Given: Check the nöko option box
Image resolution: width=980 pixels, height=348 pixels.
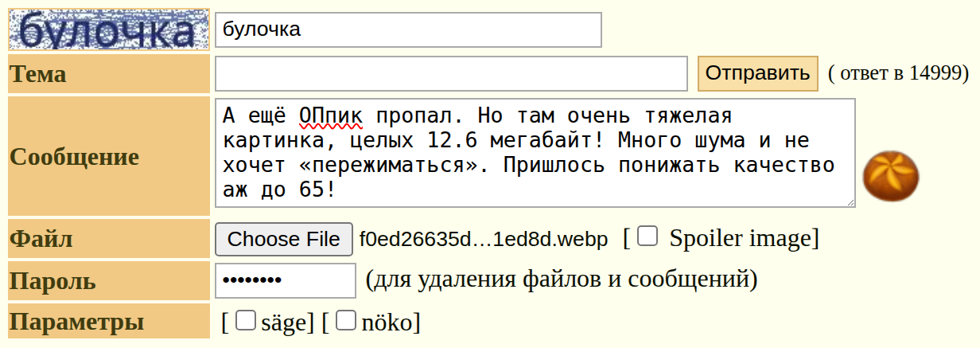Looking at the screenshot, I should click(345, 320).
